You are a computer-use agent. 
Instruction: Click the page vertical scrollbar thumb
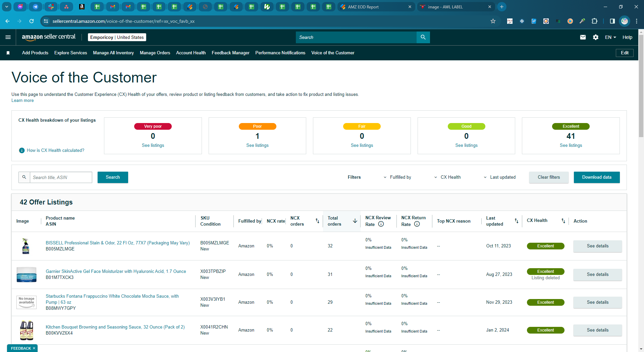[x=641, y=85]
